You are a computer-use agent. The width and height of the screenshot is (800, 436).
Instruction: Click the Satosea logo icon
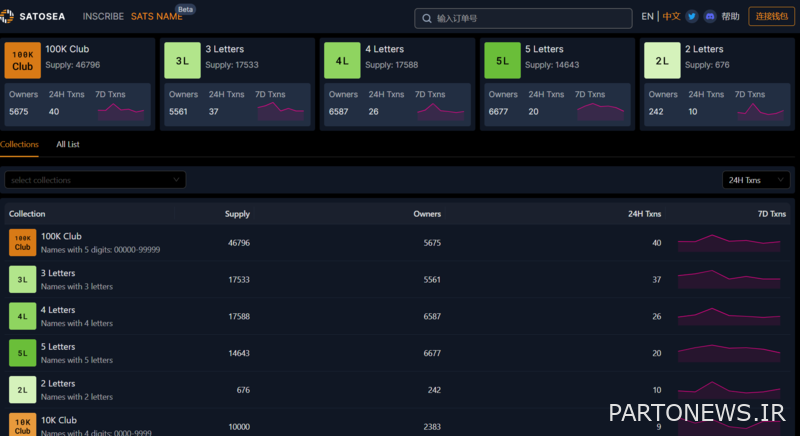point(7,16)
